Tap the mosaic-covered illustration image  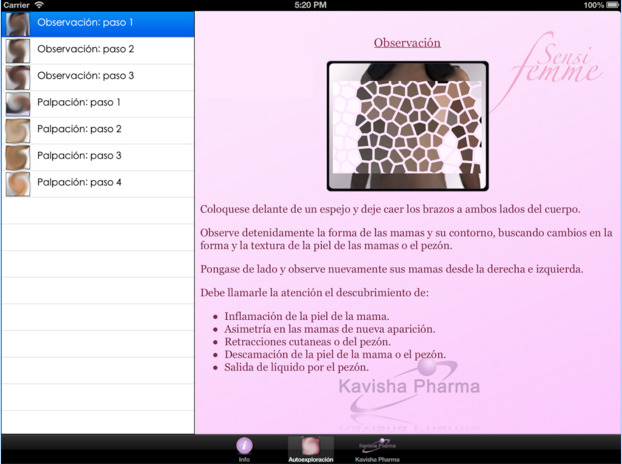(407, 126)
